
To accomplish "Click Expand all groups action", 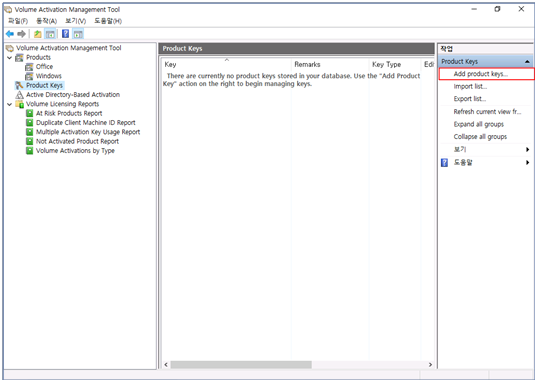I will click(479, 124).
